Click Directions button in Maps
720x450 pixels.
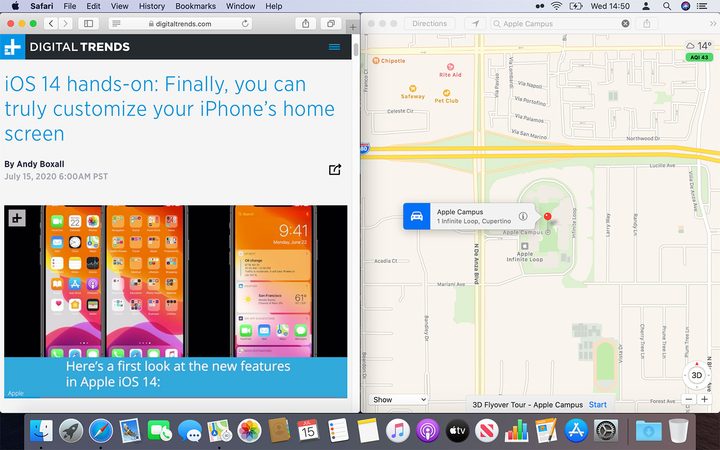pos(429,23)
